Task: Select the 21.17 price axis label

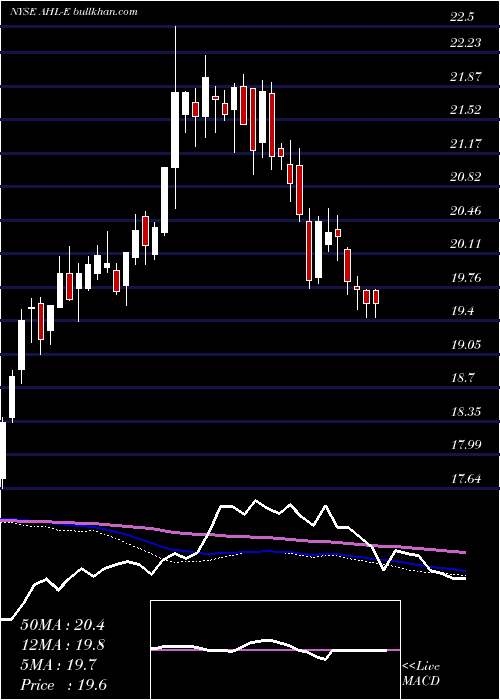Action: coord(466,143)
